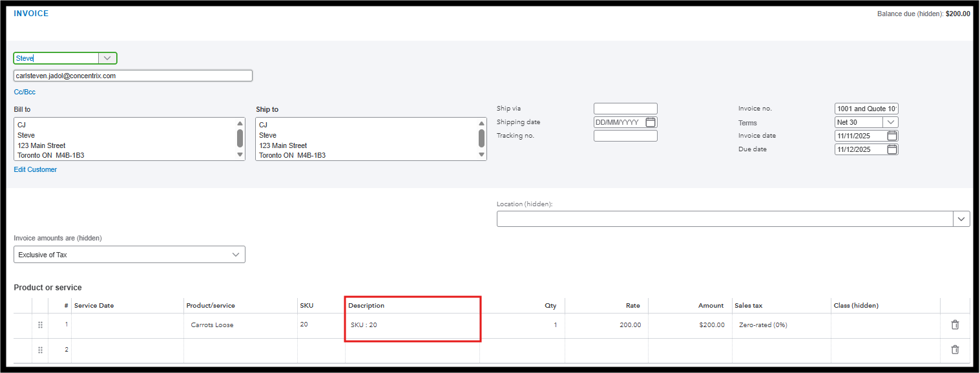Expand the Location dropdown
980x373 pixels.
pyautogui.click(x=961, y=219)
